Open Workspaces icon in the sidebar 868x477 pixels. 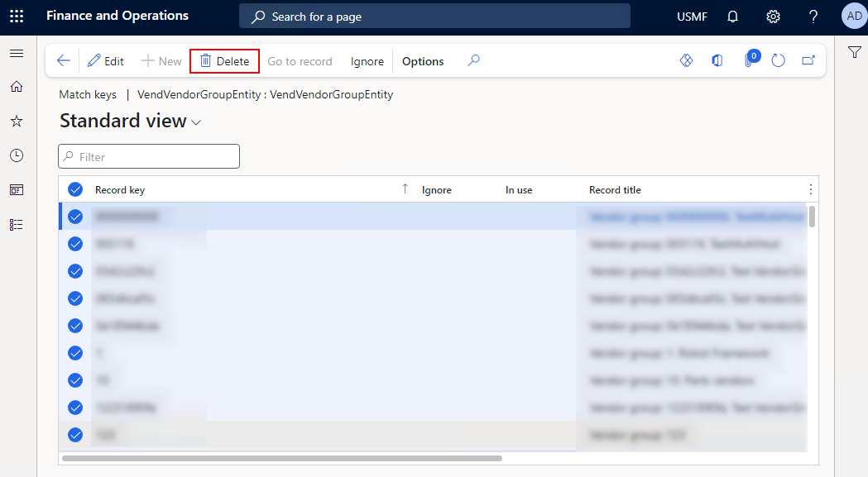click(x=17, y=190)
